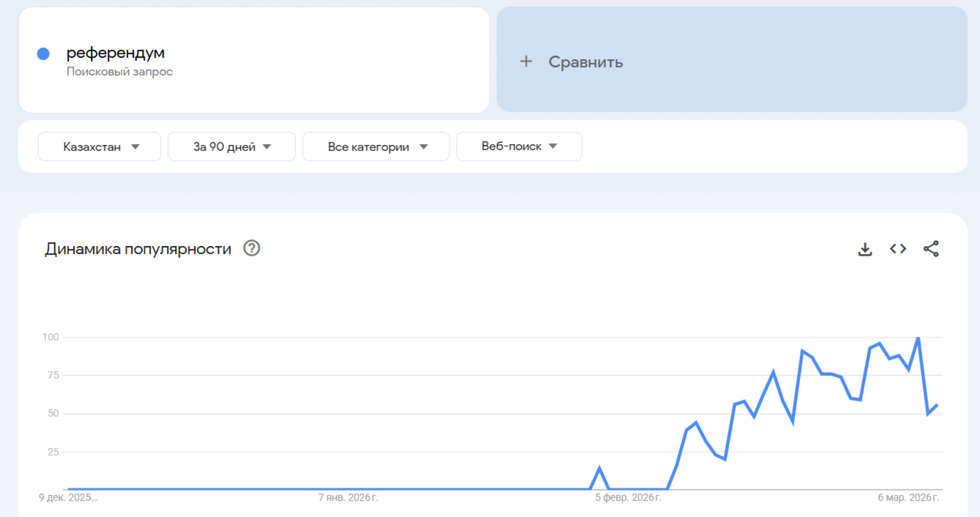This screenshot has height=517, width=980.
Task: Expand the Веб-поиск search type dropdown
Action: [519, 146]
